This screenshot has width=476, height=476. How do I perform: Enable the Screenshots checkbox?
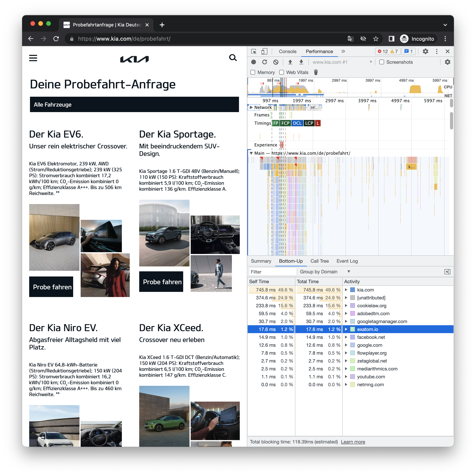coord(382,62)
